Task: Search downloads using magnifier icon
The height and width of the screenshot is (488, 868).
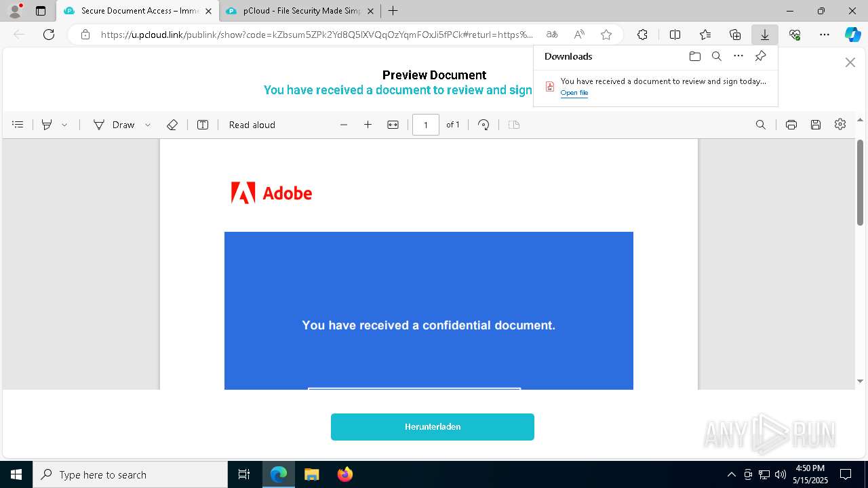Action: 717,56
